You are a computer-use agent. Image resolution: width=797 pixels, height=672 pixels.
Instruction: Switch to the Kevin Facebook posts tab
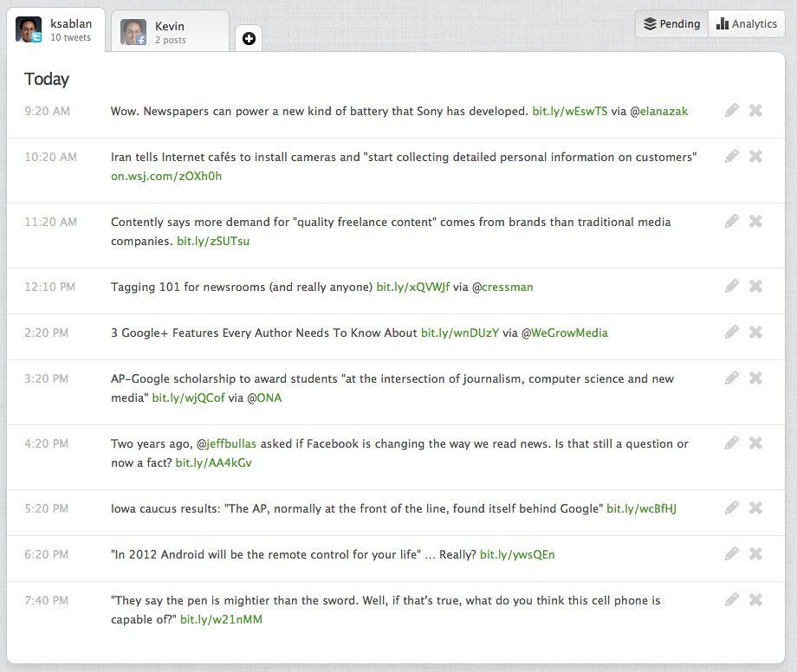point(171,32)
